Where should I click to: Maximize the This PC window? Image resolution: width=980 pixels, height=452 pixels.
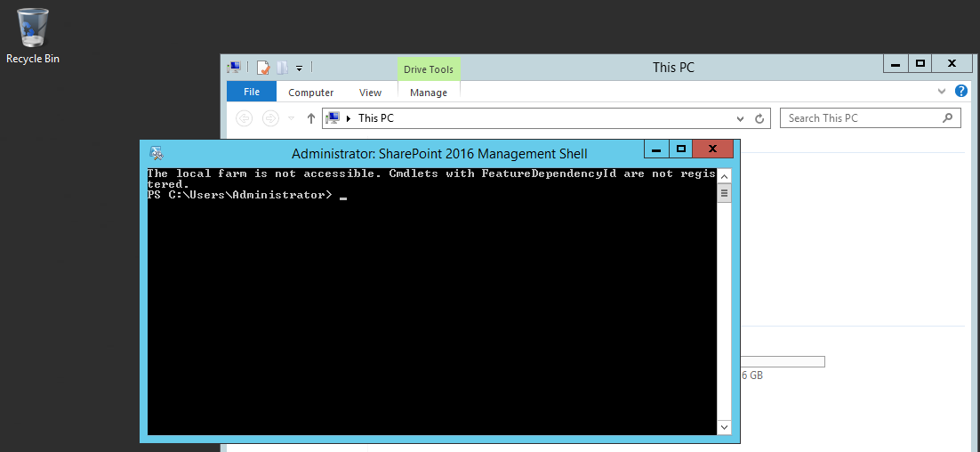tap(920, 64)
